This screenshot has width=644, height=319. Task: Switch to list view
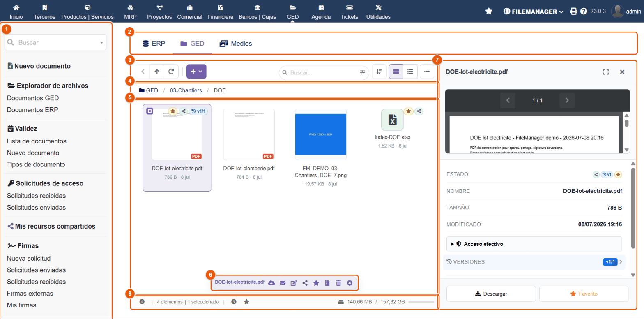[x=410, y=72]
